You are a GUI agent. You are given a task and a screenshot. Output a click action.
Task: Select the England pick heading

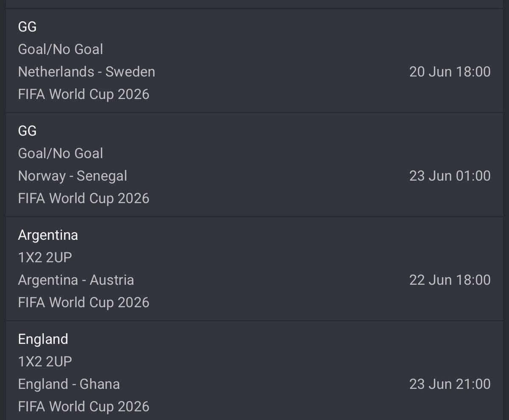tap(43, 339)
